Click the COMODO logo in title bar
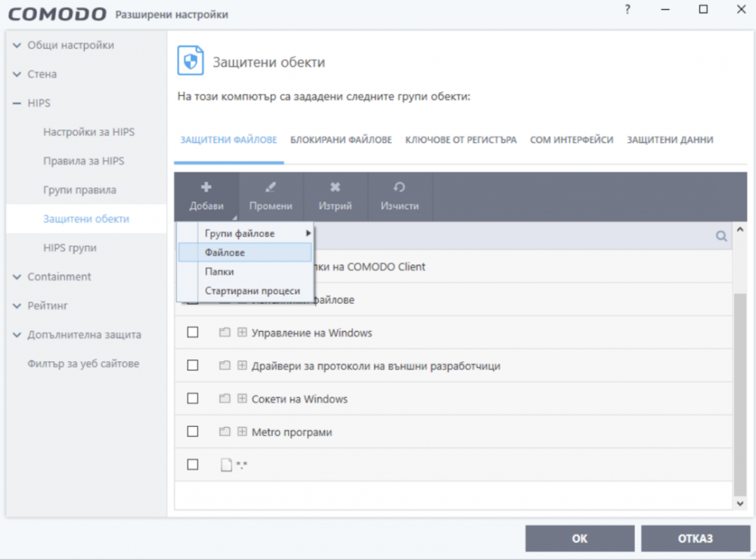The image size is (756, 560). tap(57, 14)
